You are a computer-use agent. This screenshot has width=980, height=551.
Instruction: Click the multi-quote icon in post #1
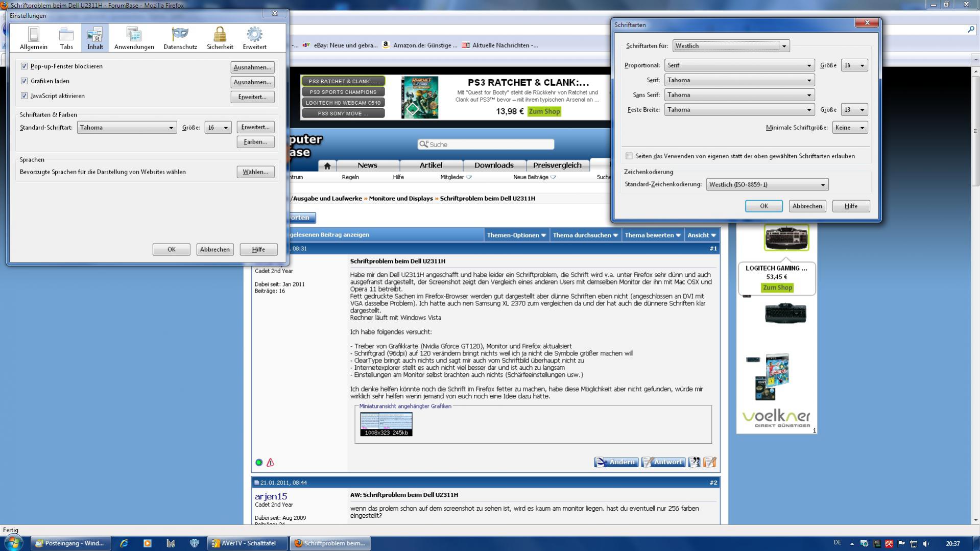click(694, 462)
